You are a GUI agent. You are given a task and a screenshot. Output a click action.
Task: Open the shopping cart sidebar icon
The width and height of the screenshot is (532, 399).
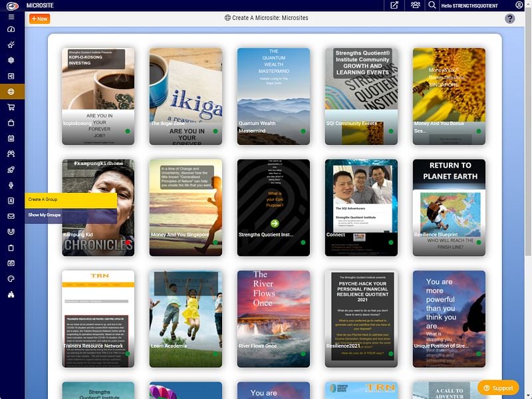coord(11,107)
